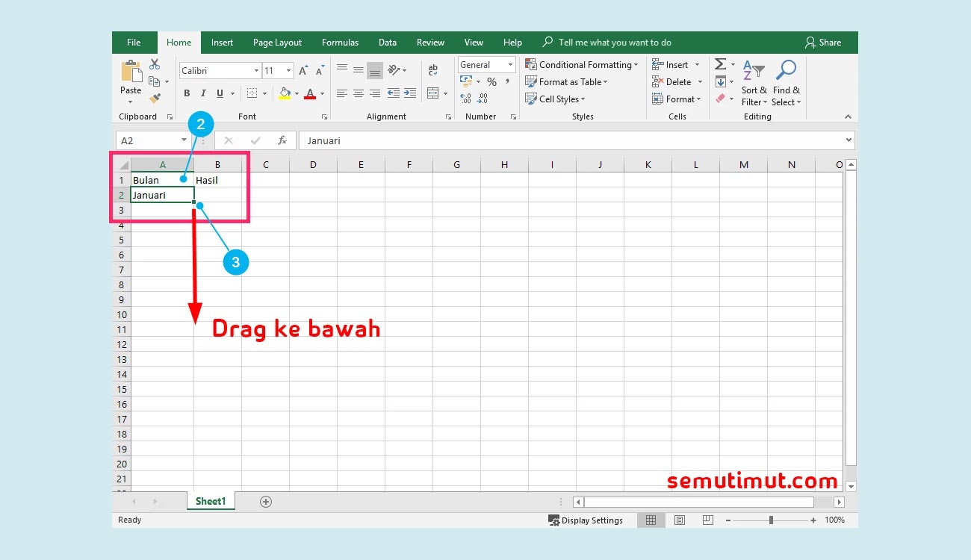The width and height of the screenshot is (971, 560).
Task: Click the Increase Decimal icon
Action: pyautogui.click(x=467, y=98)
